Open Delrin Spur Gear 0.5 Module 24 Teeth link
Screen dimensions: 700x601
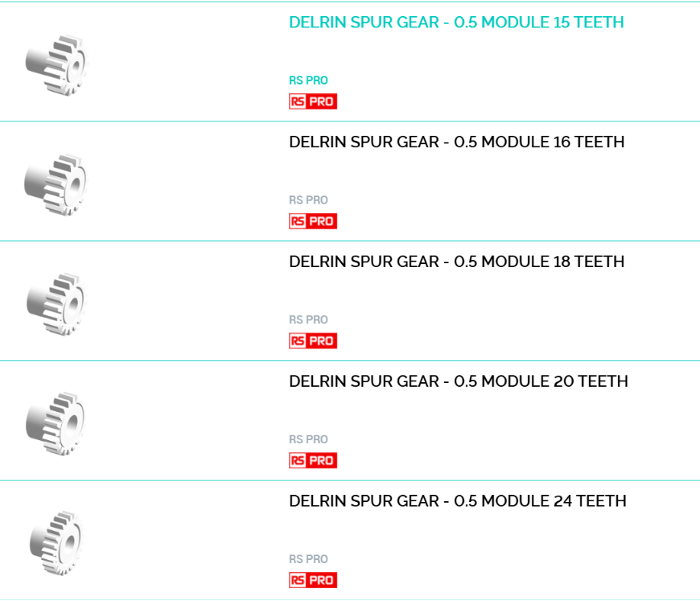coord(458,501)
